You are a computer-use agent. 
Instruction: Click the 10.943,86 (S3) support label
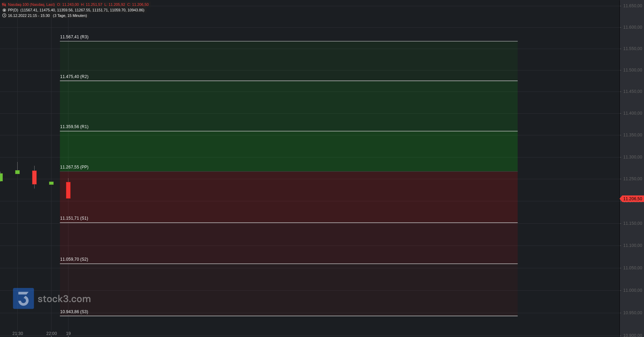74,312
